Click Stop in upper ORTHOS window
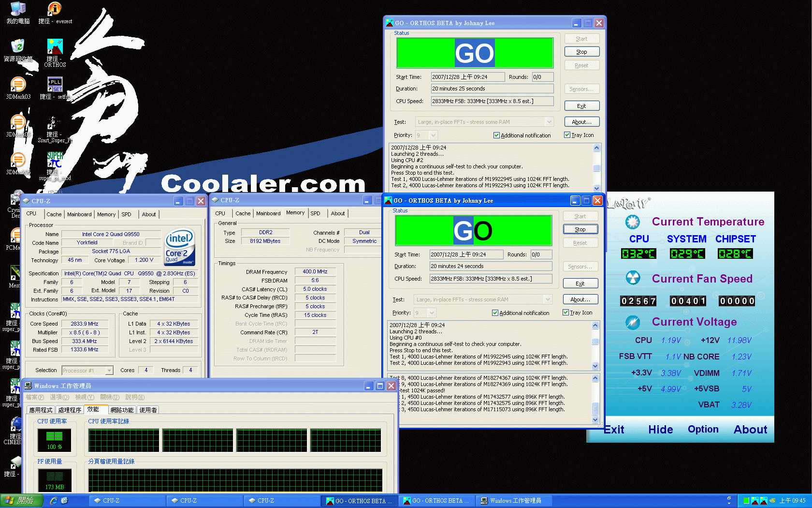Viewport: 812px width, 508px height. (x=582, y=52)
